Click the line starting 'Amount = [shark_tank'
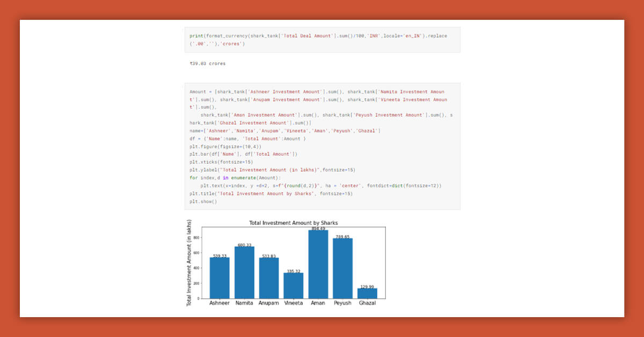644x337 pixels. pos(317,92)
